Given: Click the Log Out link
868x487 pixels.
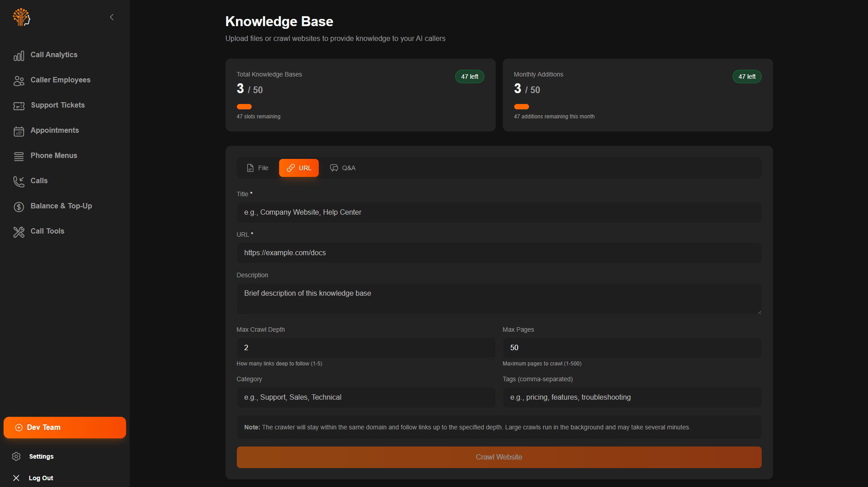Looking at the screenshot, I should click(41, 478).
